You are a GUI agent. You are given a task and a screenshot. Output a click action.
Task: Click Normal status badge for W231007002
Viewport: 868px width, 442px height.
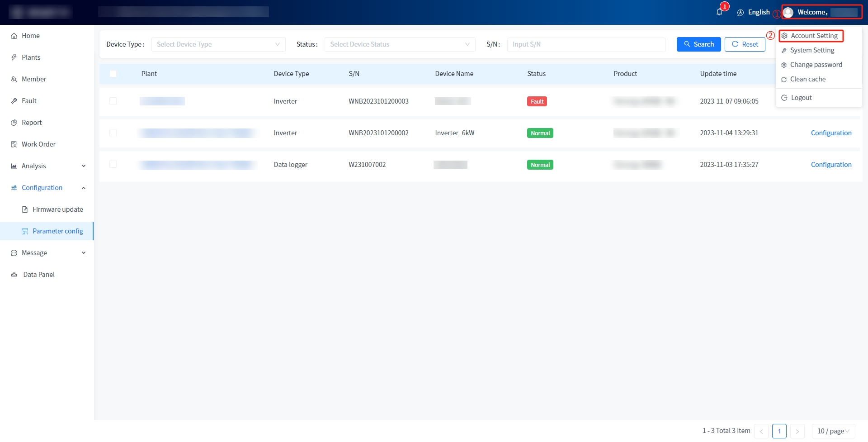[x=540, y=165]
